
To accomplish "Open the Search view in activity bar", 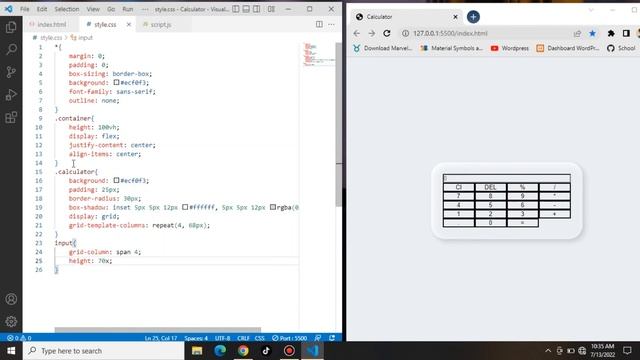I will pyautogui.click(x=11, y=50).
